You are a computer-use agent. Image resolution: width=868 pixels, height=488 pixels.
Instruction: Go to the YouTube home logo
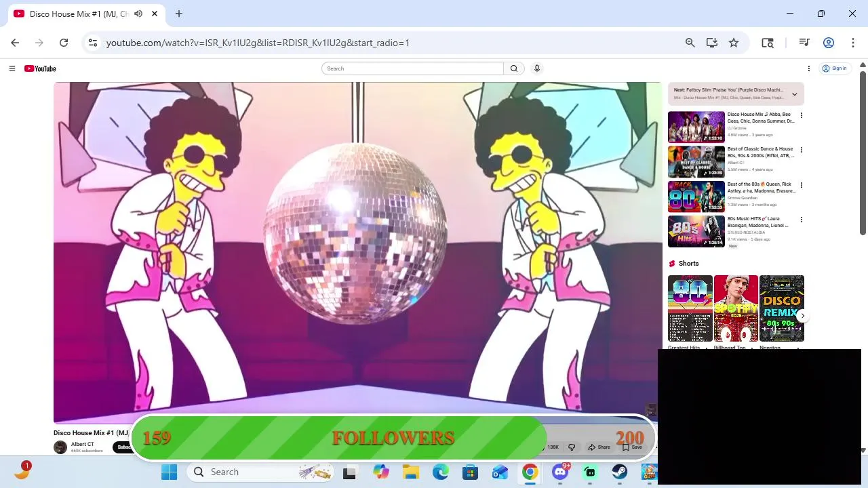40,68
